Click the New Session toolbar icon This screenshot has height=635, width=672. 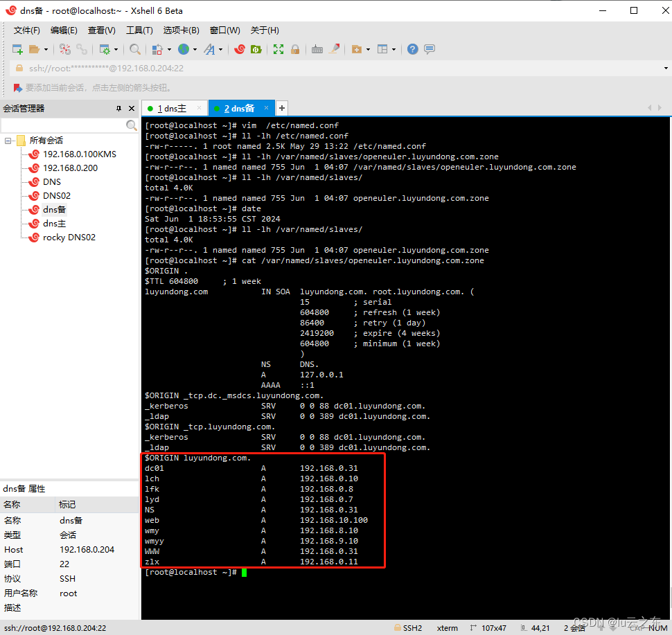(x=17, y=49)
